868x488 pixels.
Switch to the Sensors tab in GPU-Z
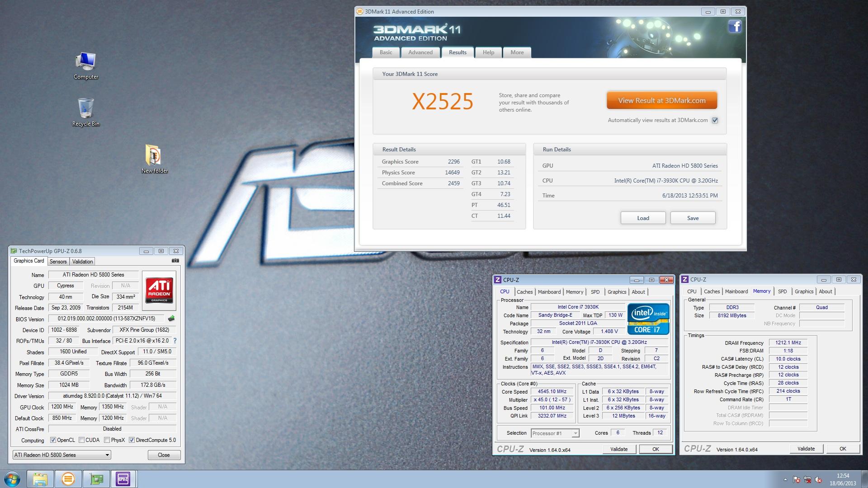click(58, 262)
